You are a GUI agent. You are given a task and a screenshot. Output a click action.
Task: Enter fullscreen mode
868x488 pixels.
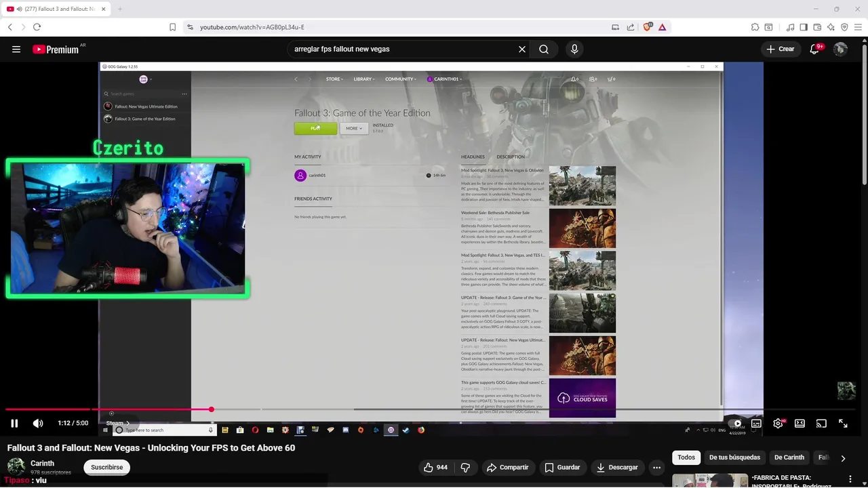[843, 424]
